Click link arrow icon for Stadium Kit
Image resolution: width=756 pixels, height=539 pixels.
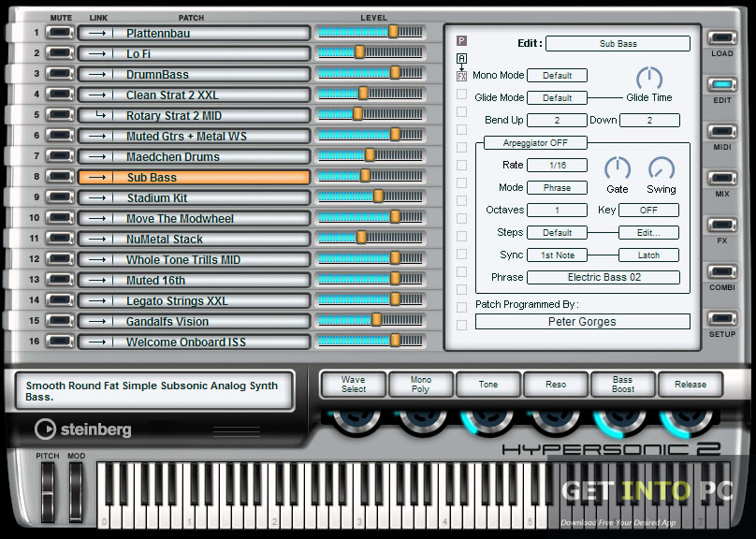coord(97,198)
